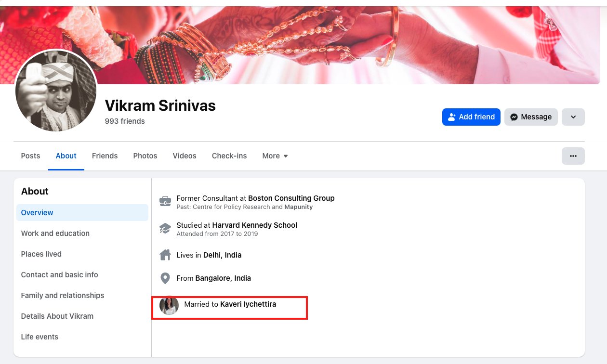Open Vikram Srinivas profile picture
This screenshot has width=607, height=364.
click(56, 91)
